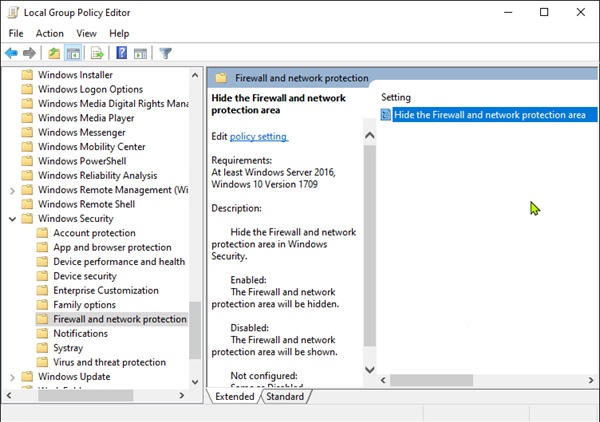Select Hide the Firewall and network protection area setting
Screen dimensions: 600x422
(489, 115)
